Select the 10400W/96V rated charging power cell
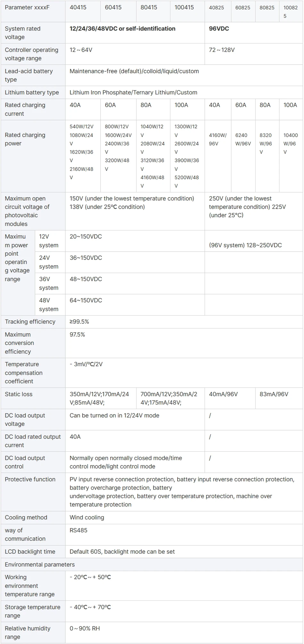This screenshot has width=304, height=644. point(290,143)
